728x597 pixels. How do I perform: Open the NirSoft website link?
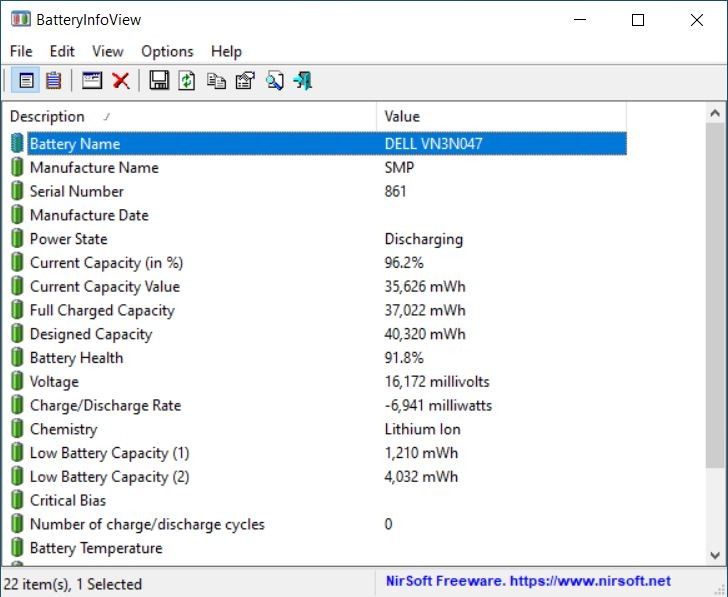pyautogui.click(x=528, y=581)
